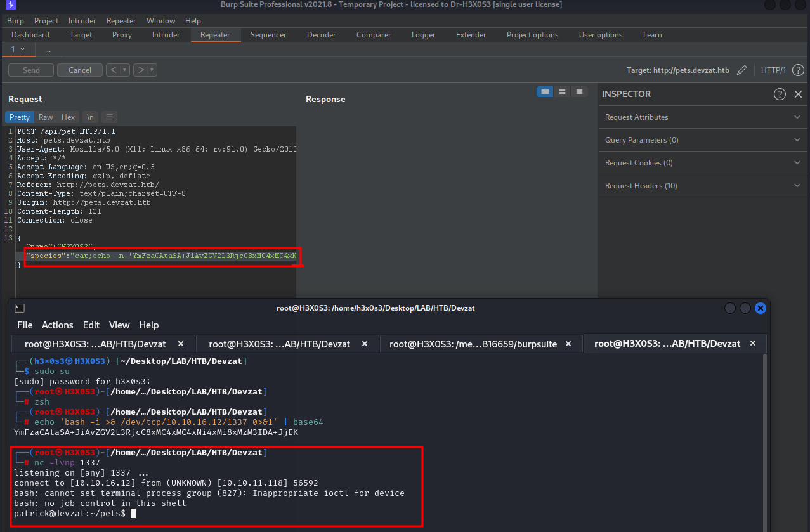Expand Request Cookies (0) section

point(702,163)
